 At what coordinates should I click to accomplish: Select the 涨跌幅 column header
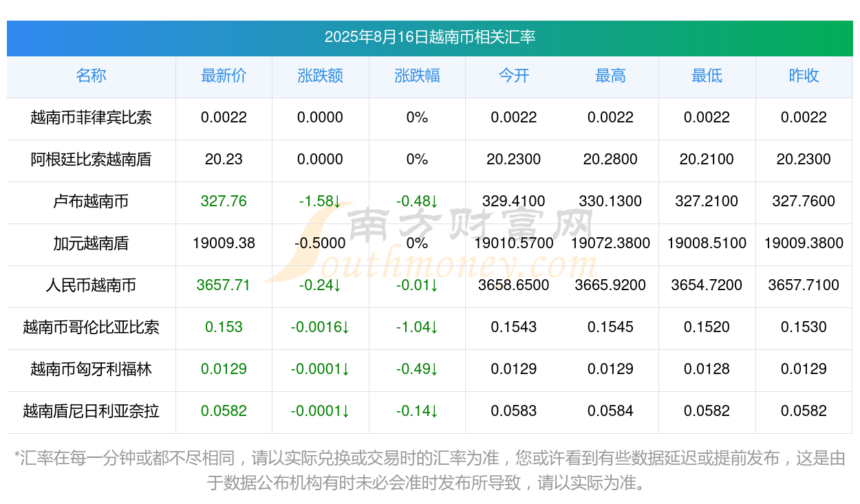click(x=417, y=76)
